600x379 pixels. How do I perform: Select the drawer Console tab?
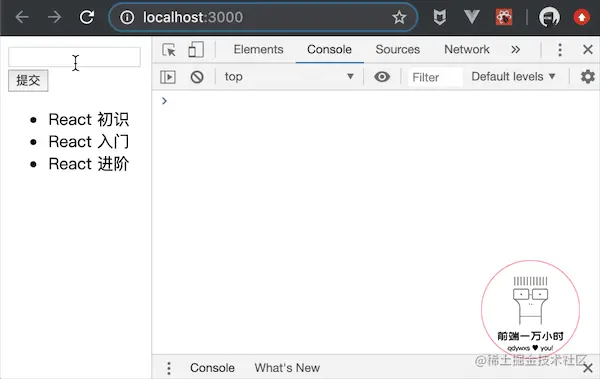coord(212,368)
